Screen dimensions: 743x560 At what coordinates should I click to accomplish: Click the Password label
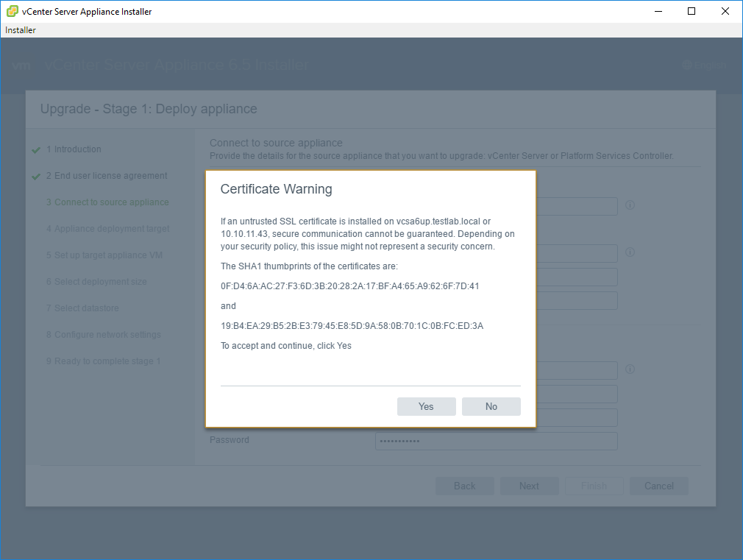(x=230, y=440)
